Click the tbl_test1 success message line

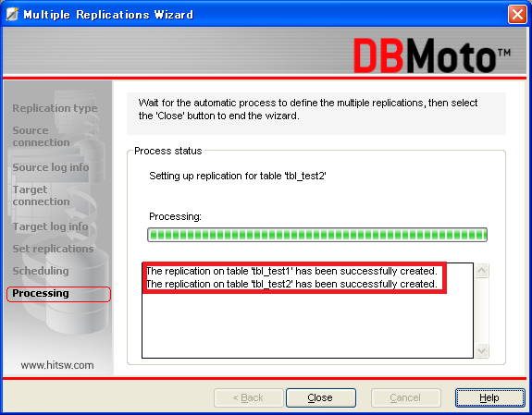291,271
